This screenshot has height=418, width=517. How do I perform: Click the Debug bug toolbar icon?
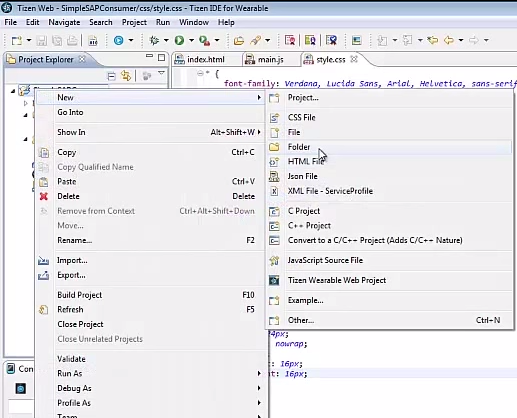point(154,41)
